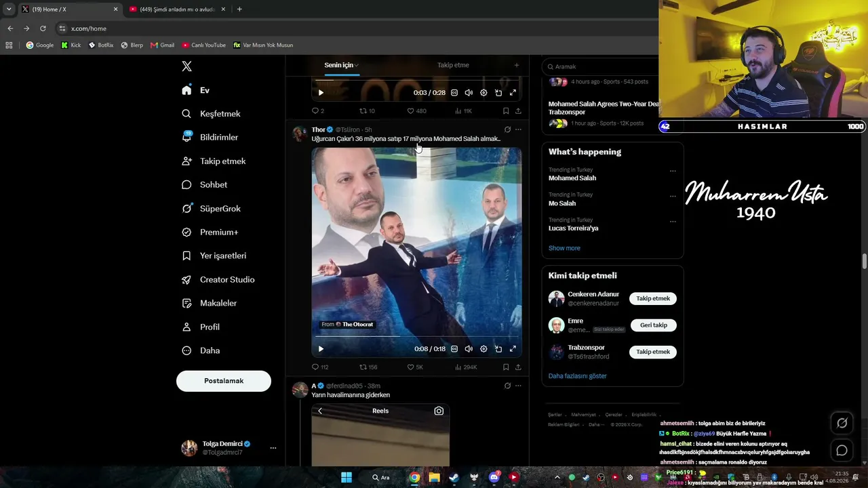Enter fullscreen on Thor's video
The width and height of the screenshot is (868, 488).
[513, 349]
